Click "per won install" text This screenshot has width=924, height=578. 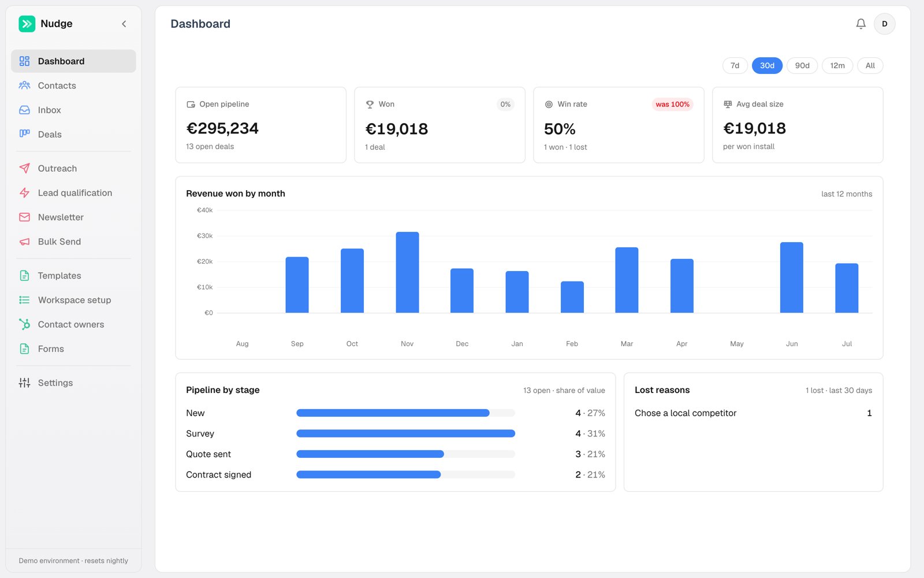(748, 147)
